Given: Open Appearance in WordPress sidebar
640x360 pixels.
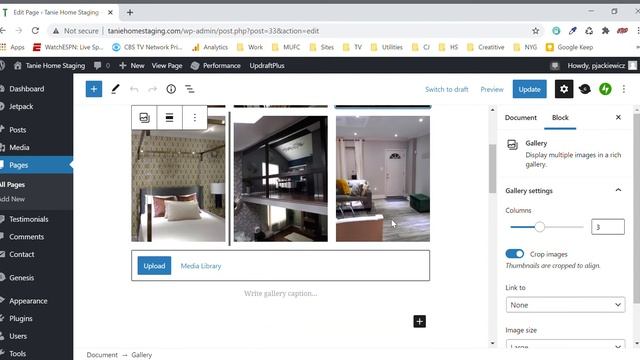Looking at the screenshot, I should [28, 301].
